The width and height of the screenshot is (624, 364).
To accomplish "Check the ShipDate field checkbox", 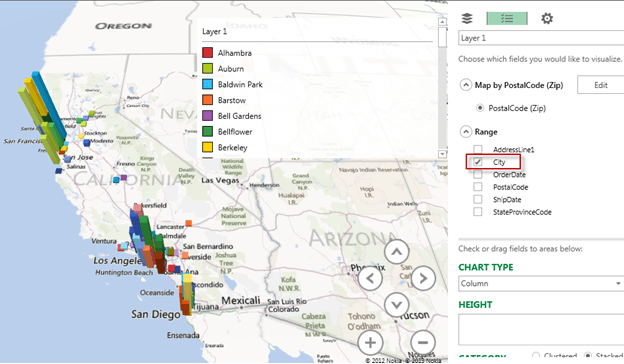I will click(x=478, y=199).
